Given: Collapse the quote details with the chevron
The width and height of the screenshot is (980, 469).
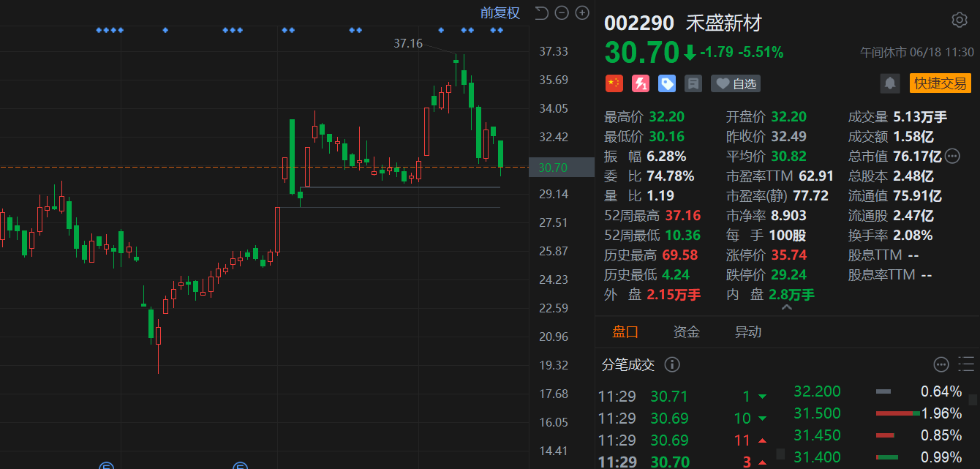Looking at the screenshot, I should pyautogui.click(x=787, y=309).
